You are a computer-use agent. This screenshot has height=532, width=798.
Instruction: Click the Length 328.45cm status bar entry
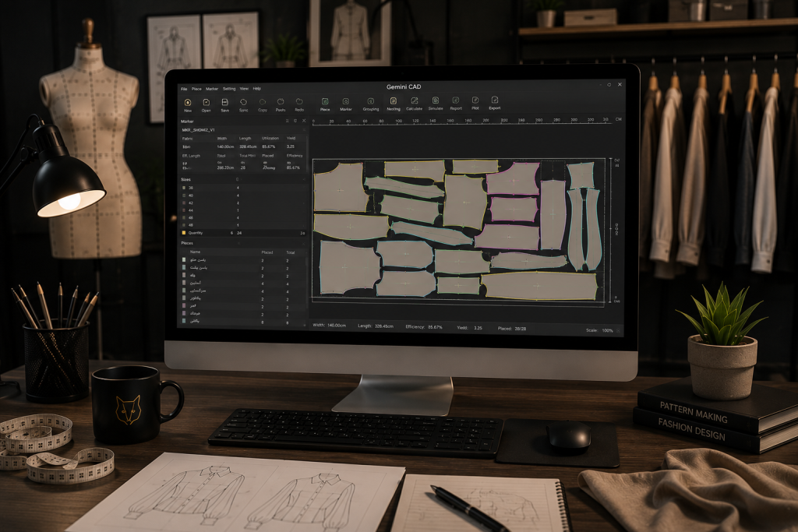coord(376,326)
